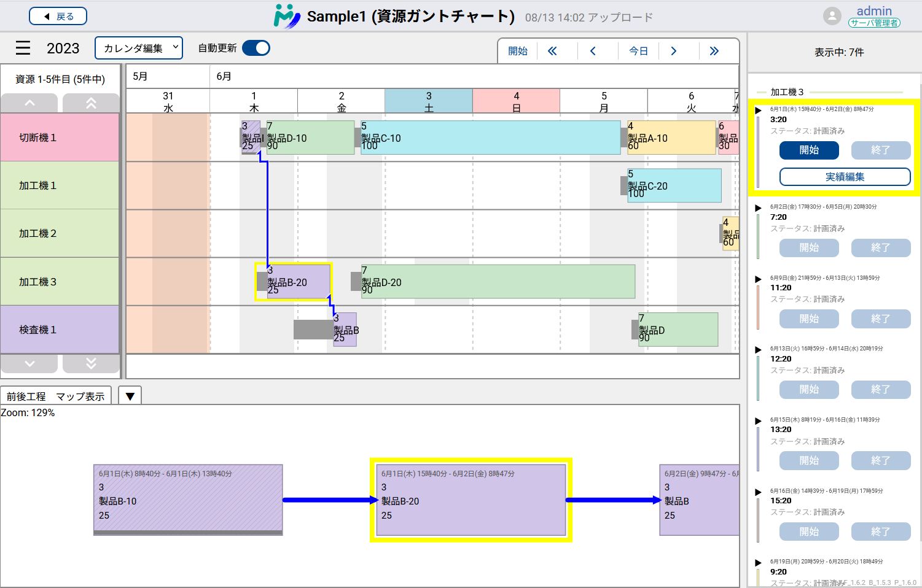Click the fast-forward » navigation icon

click(x=714, y=51)
